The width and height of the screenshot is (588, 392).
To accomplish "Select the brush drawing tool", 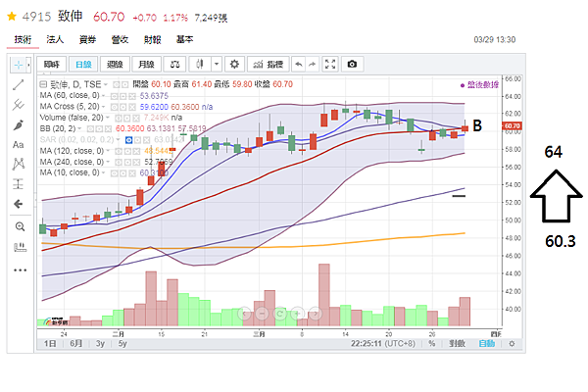I will coord(19,125).
